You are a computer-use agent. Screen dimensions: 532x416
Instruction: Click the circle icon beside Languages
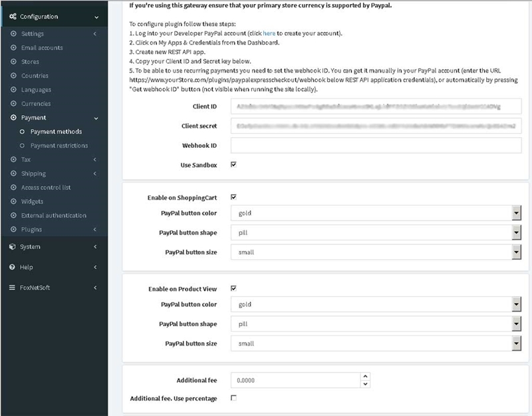(x=13, y=90)
